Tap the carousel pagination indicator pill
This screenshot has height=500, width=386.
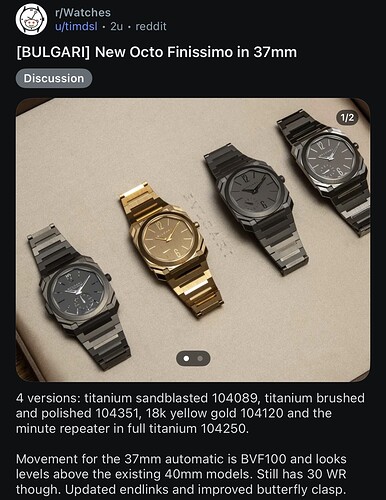(193, 358)
